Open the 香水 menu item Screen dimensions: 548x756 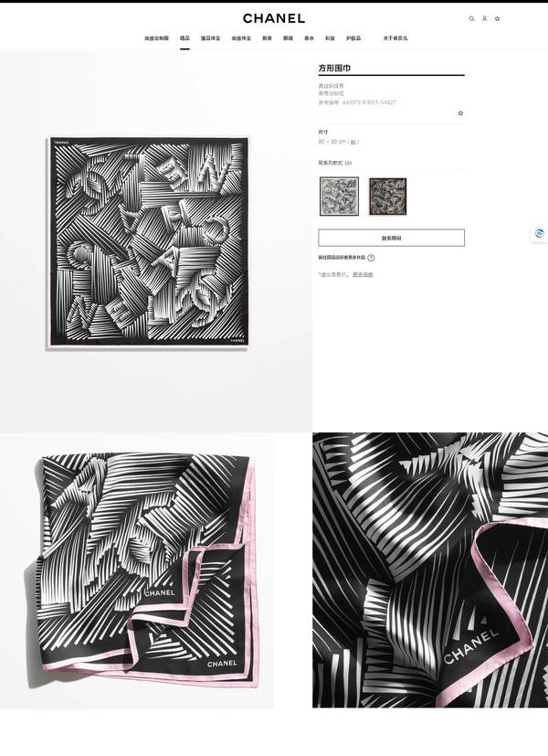(309, 38)
